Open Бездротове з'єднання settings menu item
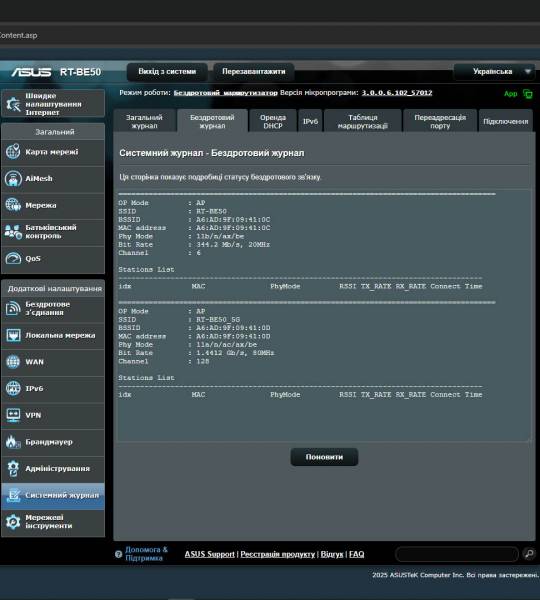This screenshot has height=600, width=540. pyautogui.click(x=53, y=309)
